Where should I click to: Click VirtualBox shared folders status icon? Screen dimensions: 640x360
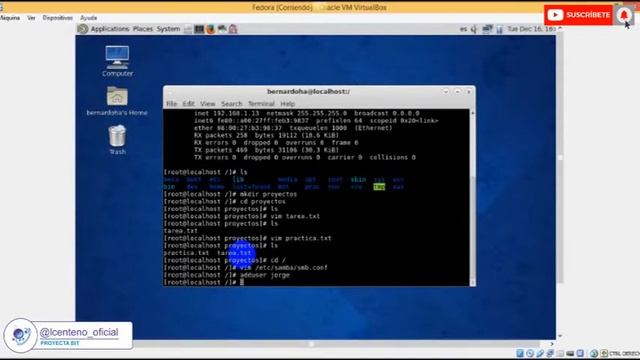tap(560, 353)
